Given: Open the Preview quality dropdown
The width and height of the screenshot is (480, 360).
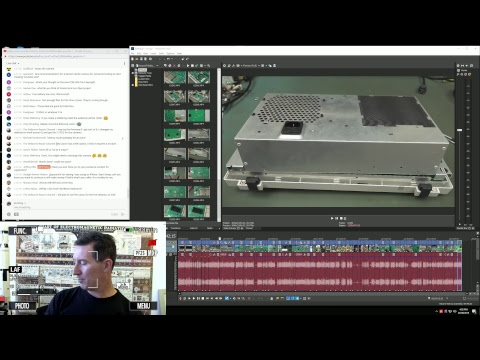Looking at the screenshot, I should [251, 66].
